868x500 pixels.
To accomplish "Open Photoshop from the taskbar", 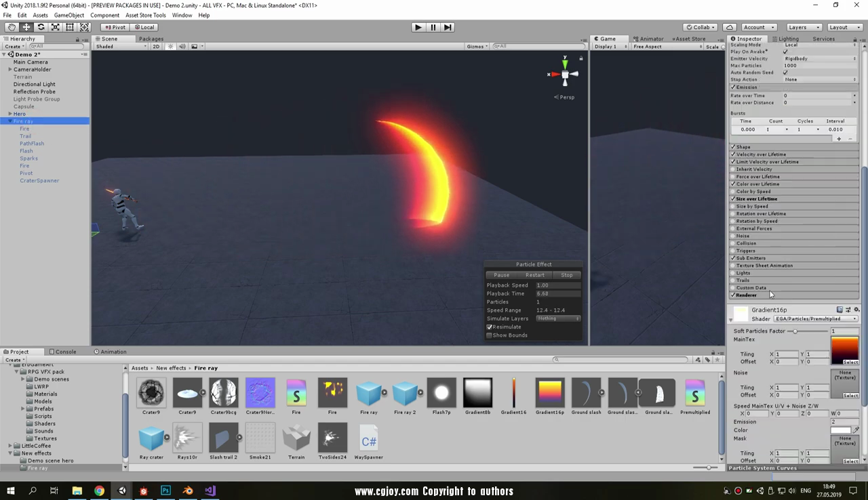I will [x=165, y=491].
